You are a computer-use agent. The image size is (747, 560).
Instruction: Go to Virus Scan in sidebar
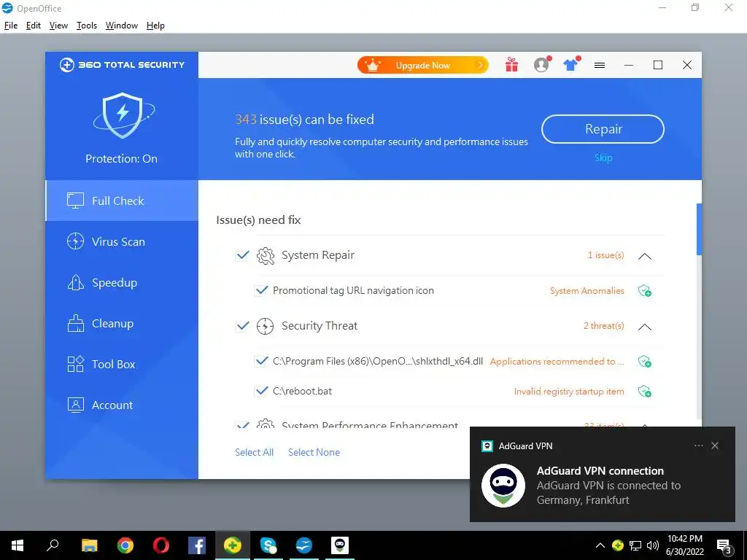(122, 241)
